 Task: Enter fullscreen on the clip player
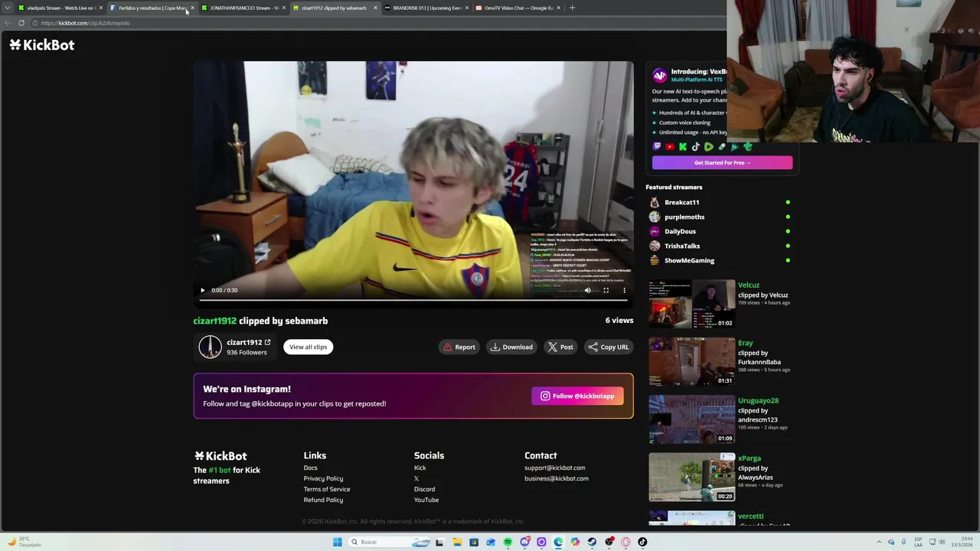click(606, 290)
